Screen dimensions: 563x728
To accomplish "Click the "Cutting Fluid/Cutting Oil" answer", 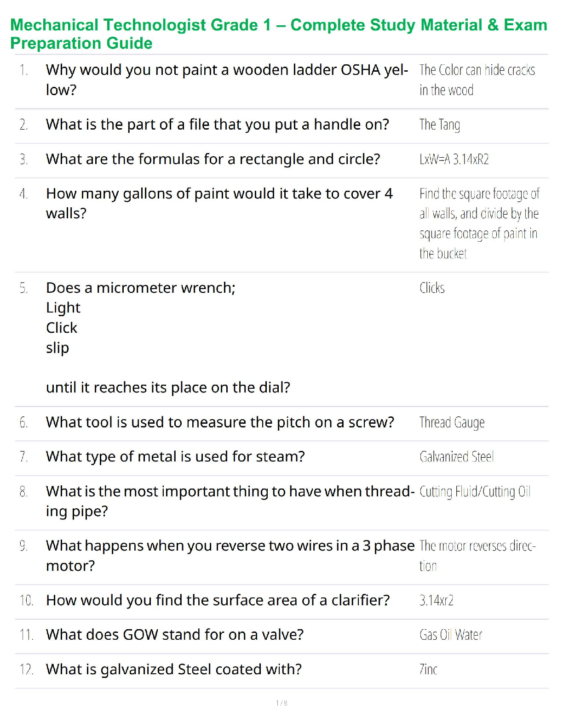I will pyautogui.click(x=475, y=492).
